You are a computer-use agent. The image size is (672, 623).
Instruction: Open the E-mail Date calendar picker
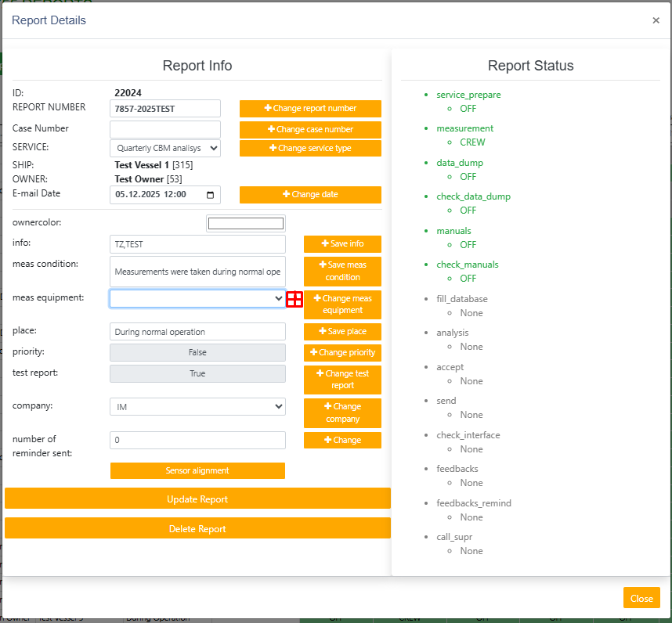pos(210,195)
